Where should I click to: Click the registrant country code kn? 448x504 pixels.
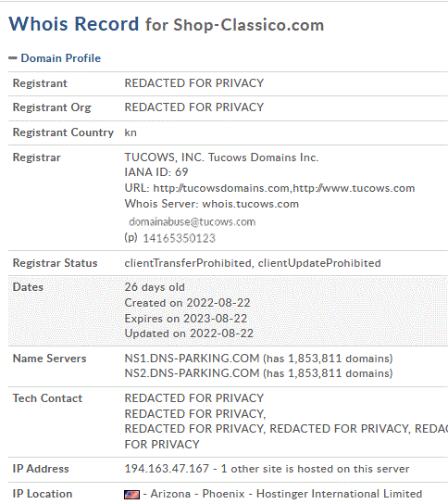(x=131, y=132)
